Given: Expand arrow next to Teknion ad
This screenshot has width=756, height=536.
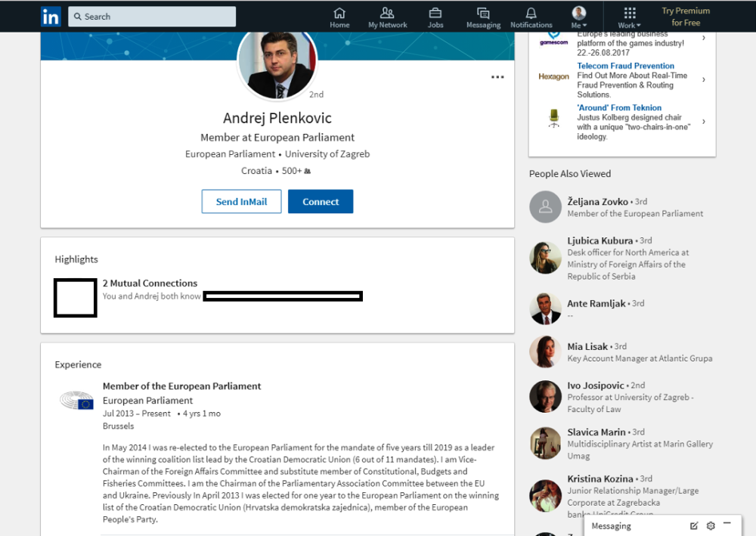Looking at the screenshot, I should 704,122.
